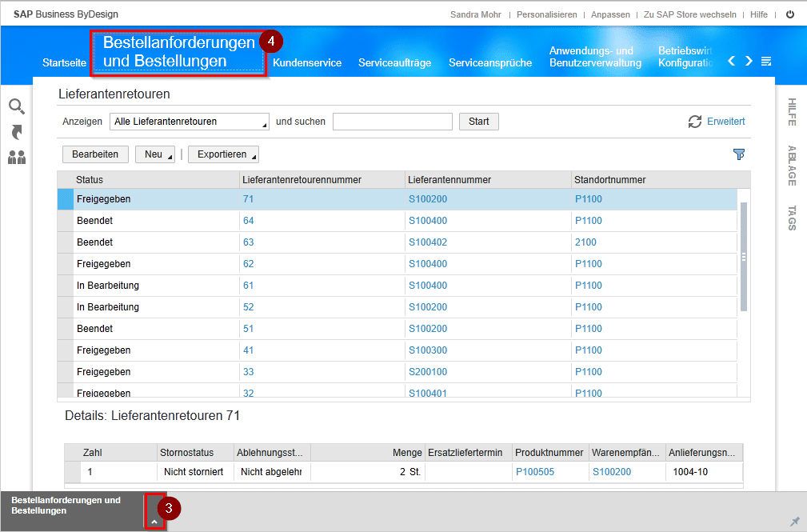Open the search magnifier in left sidebar
The height and width of the screenshot is (532, 807).
(x=17, y=106)
